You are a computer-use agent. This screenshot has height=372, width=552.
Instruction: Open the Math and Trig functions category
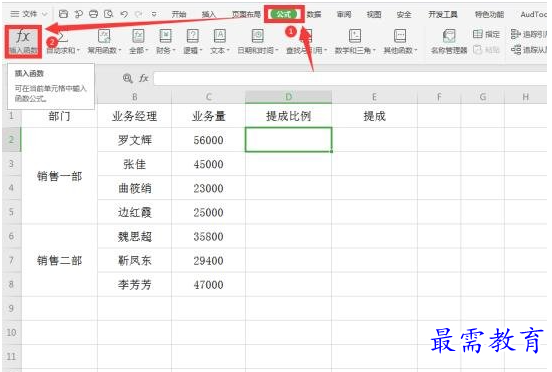(355, 42)
